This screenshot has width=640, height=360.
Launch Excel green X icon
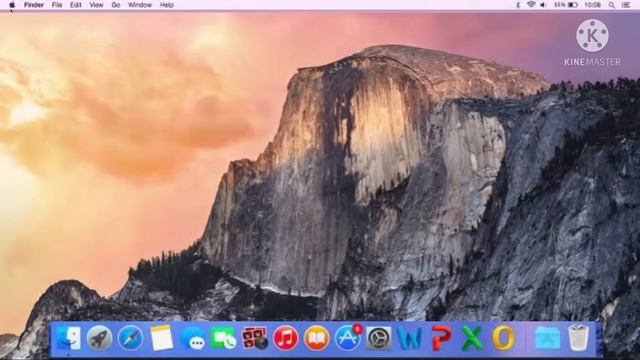472,338
